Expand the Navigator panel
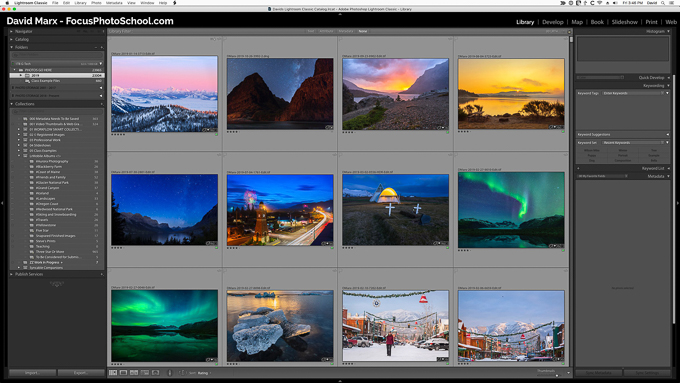This screenshot has height=383, width=680. click(x=12, y=31)
